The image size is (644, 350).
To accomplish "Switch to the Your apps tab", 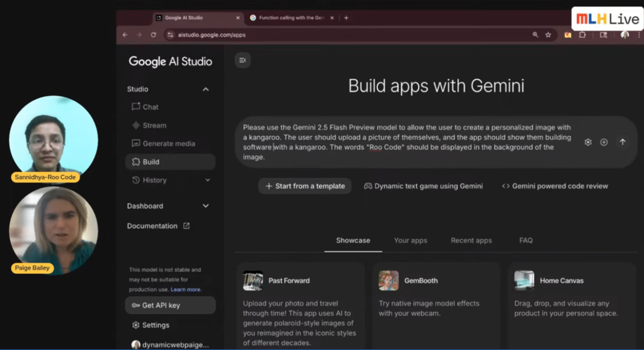I will (411, 241).
